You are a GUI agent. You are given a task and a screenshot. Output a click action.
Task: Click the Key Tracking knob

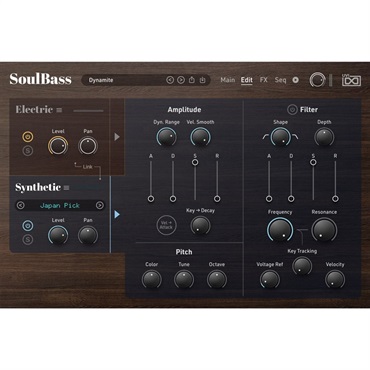coord(302,266)
